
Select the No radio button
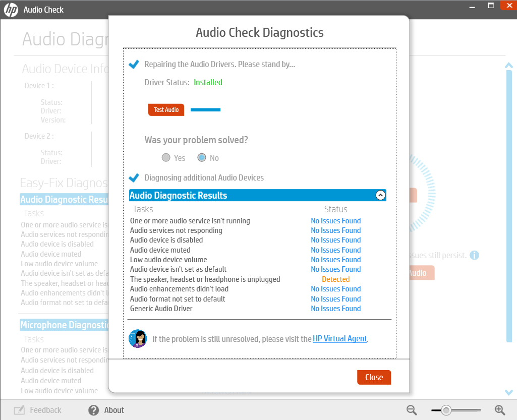click(202, 158)
